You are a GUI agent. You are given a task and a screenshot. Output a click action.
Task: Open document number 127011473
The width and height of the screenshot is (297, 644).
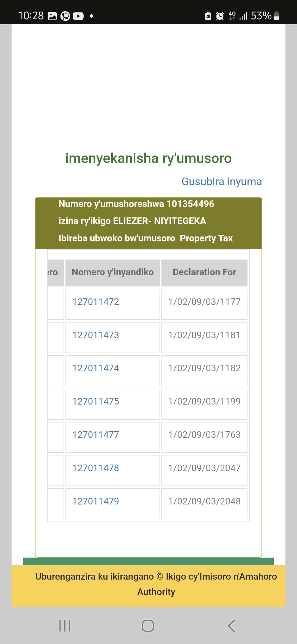pyautogui.click(x=95, y=335)
